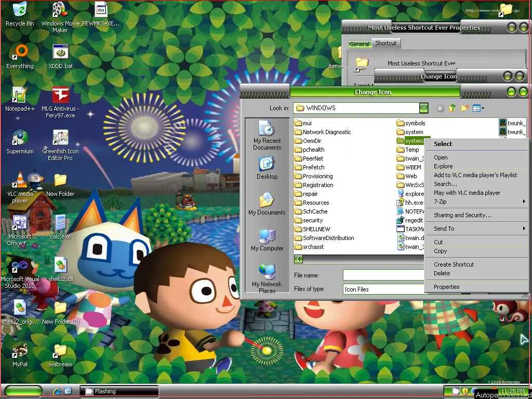Open My Recent Documents in places bar
The image size is (532, 399).
tap(267, 136)
